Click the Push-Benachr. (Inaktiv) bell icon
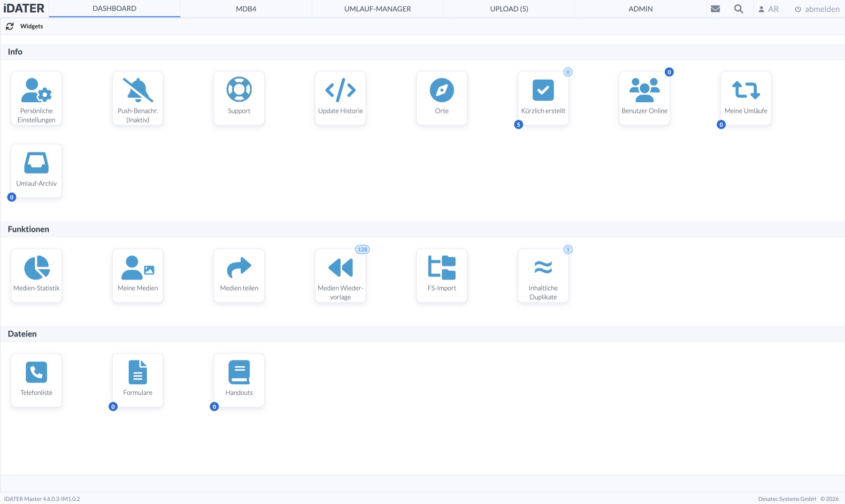This screenshot has height=504, width=845. point(138,90)
